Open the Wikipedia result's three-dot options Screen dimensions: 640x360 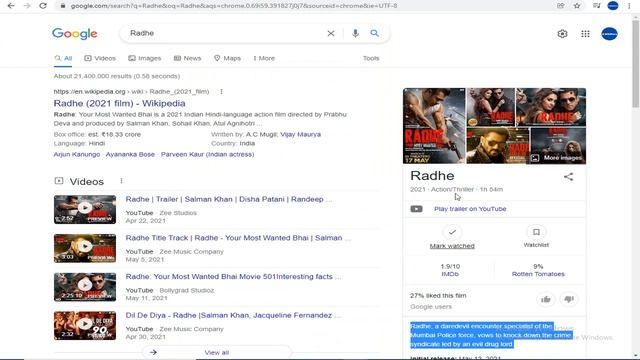coord(222,91)
